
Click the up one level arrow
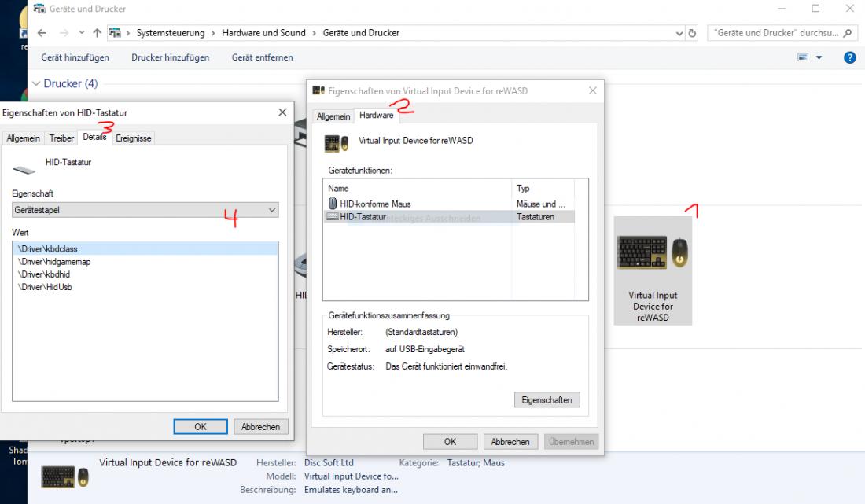pos(97,33)
